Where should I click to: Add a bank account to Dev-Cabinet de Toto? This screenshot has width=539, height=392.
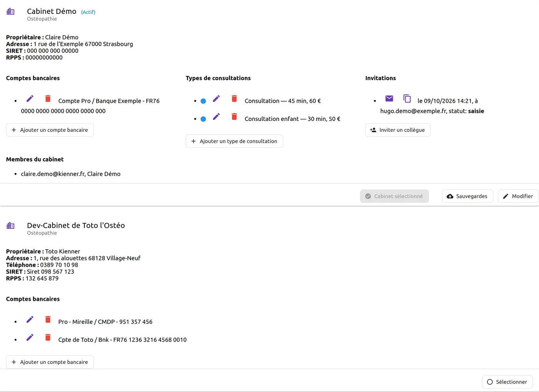coord(50,362)
